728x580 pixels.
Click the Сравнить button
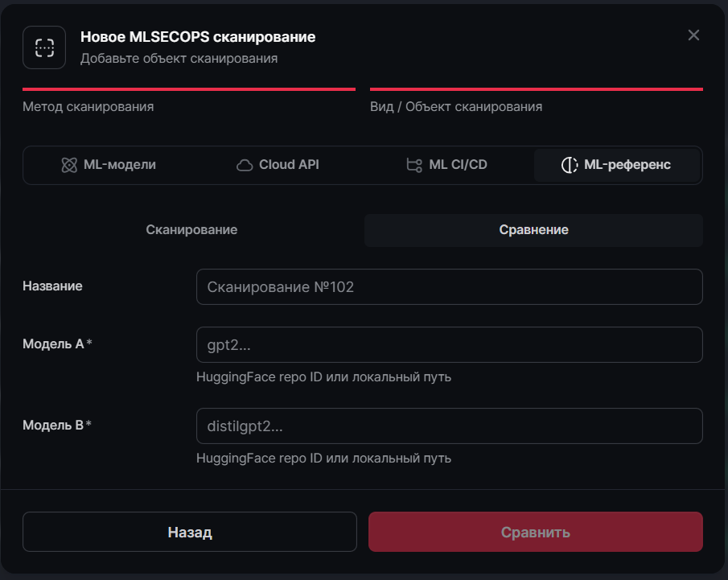pyautogui.click(x=536, y=533)
